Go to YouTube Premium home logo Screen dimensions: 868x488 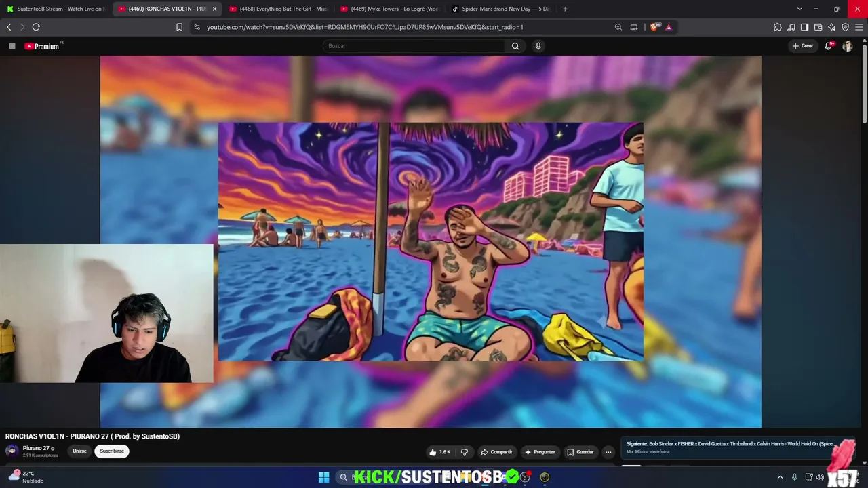[43, 46]
